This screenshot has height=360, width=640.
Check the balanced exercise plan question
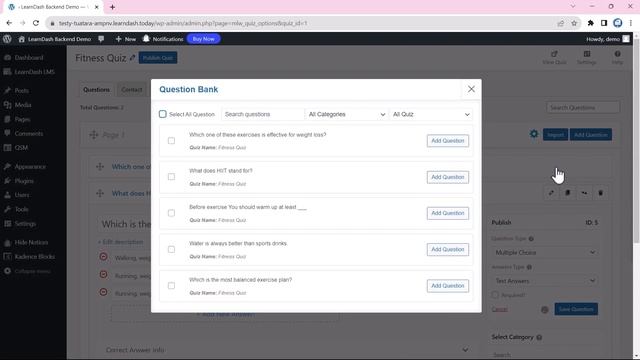tap(171, 286)
